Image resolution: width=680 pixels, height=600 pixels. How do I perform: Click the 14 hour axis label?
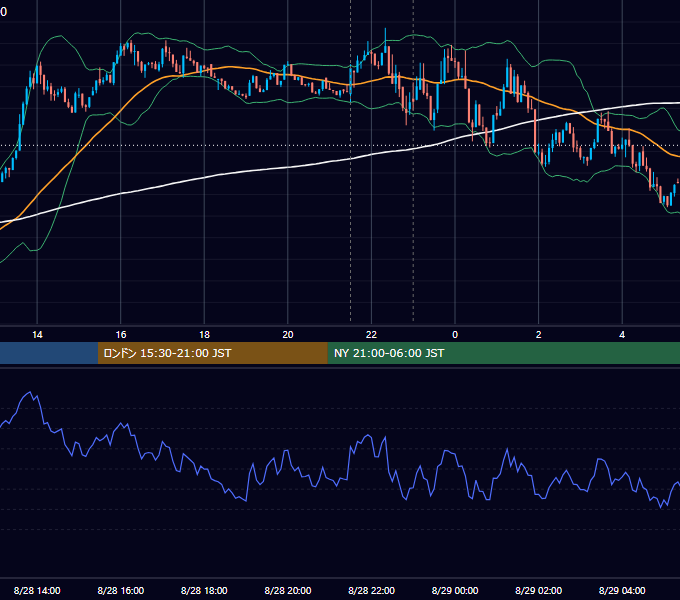[37, 335]
